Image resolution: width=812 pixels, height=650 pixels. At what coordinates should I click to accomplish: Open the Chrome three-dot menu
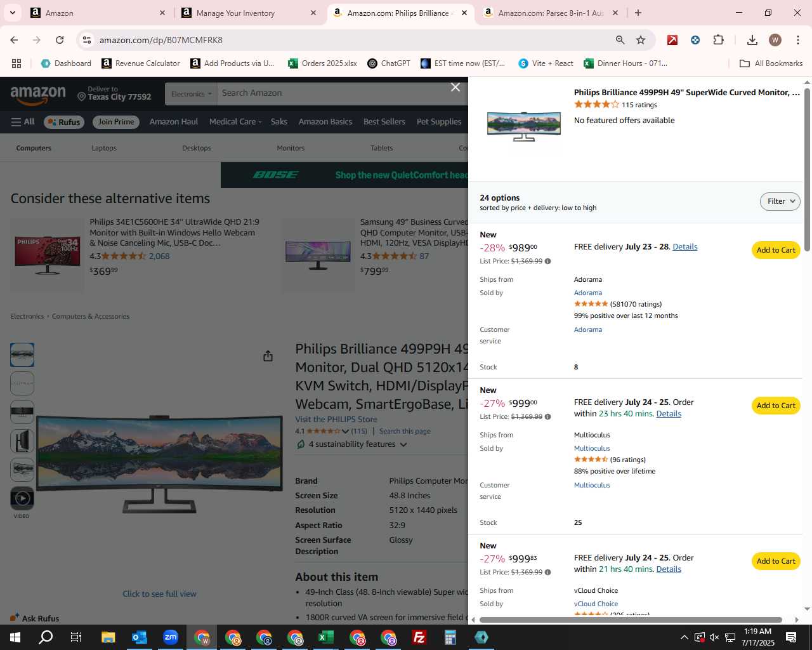coord(797,40)
